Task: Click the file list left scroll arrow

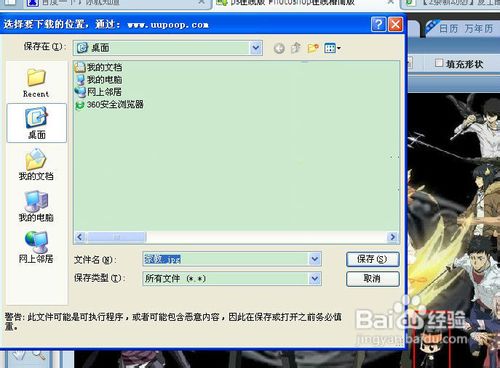Action: tap(80, 237)
